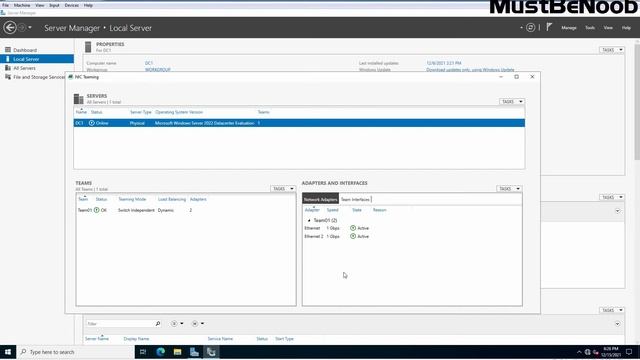
Task: Click the Services Filter input field
Action: [x=119, y=324]
